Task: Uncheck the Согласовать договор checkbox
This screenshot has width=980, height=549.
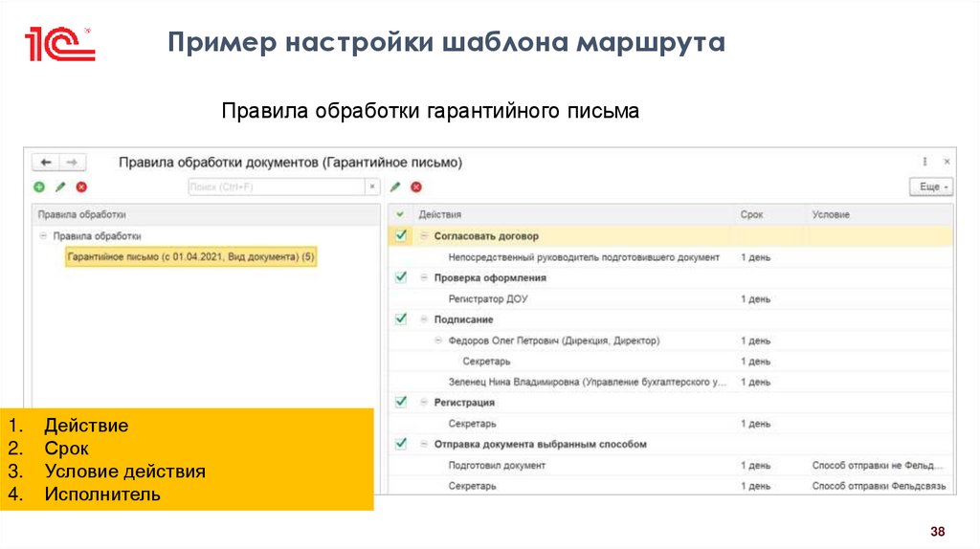Action: click(x=401, y=235)
